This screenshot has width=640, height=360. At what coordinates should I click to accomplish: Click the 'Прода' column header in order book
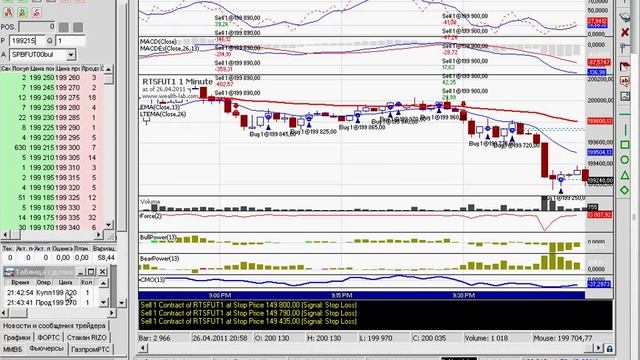tap(90, 69)
